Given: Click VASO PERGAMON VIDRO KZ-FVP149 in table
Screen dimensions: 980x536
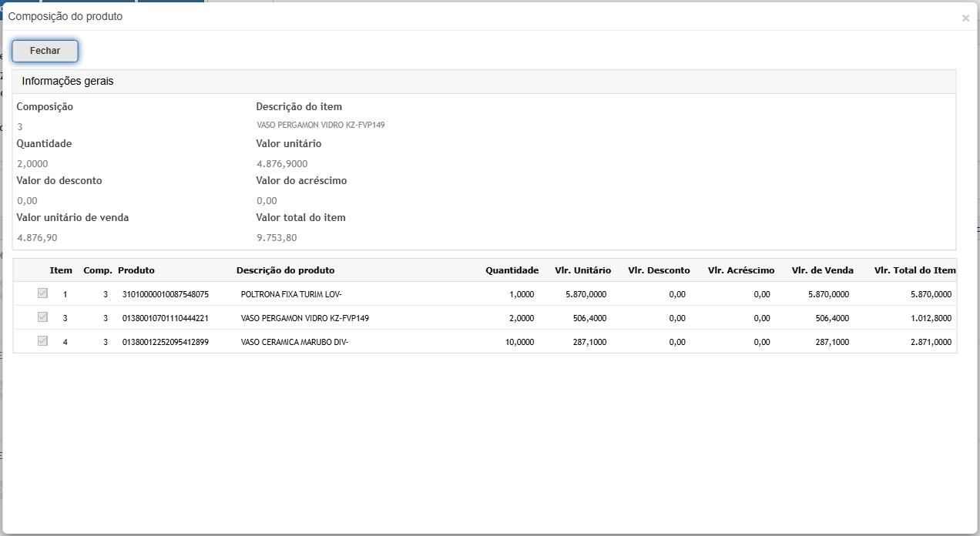Looking at the screenshot, I should click(x=305, y=318).
